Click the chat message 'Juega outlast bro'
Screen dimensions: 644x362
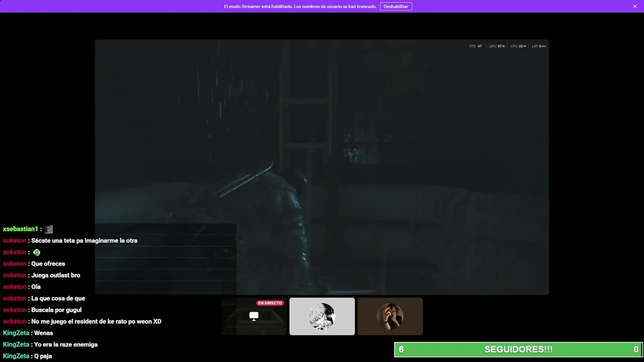(56, 276)
